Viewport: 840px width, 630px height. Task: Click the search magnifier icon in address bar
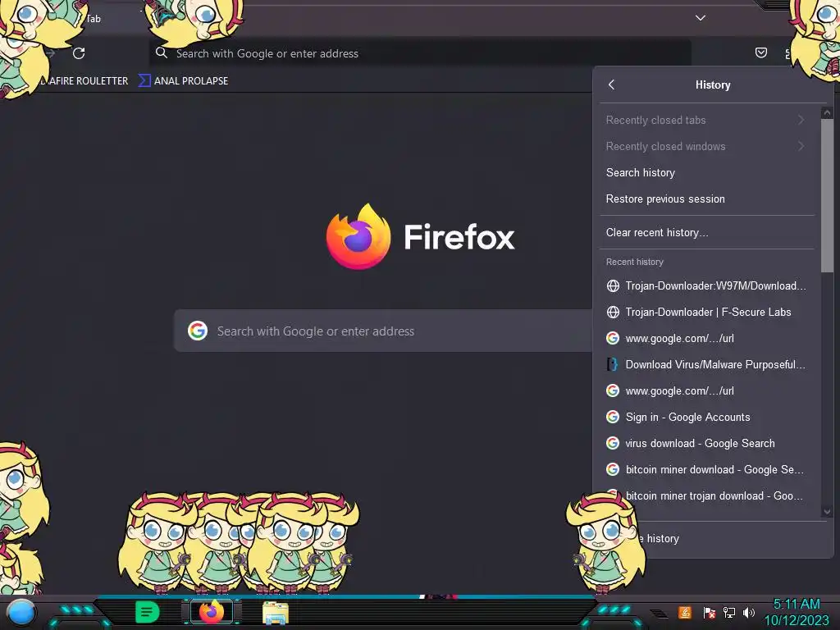(x=162, y=52)
